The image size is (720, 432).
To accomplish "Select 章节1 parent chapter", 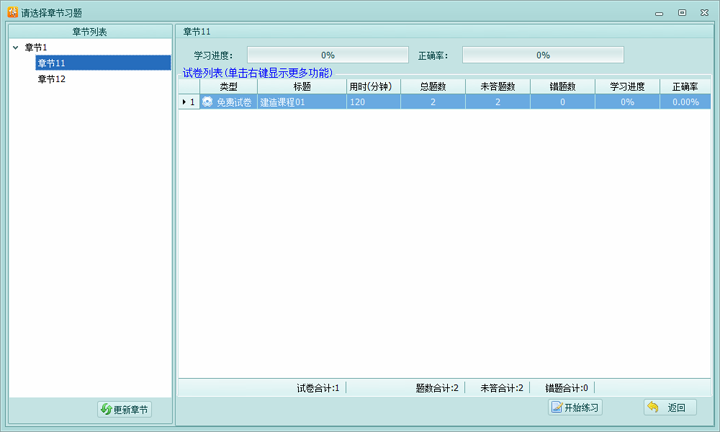I will 36,48.
